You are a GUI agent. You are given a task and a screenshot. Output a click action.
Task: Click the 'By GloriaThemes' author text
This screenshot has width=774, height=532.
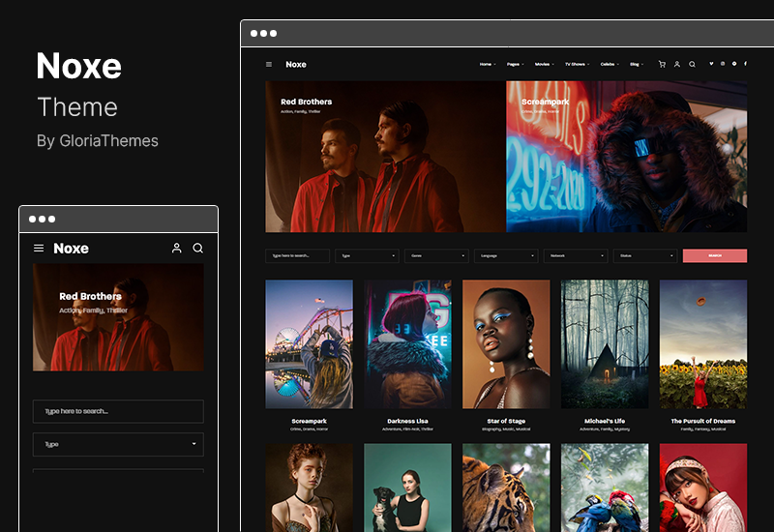tap(98, 141)
